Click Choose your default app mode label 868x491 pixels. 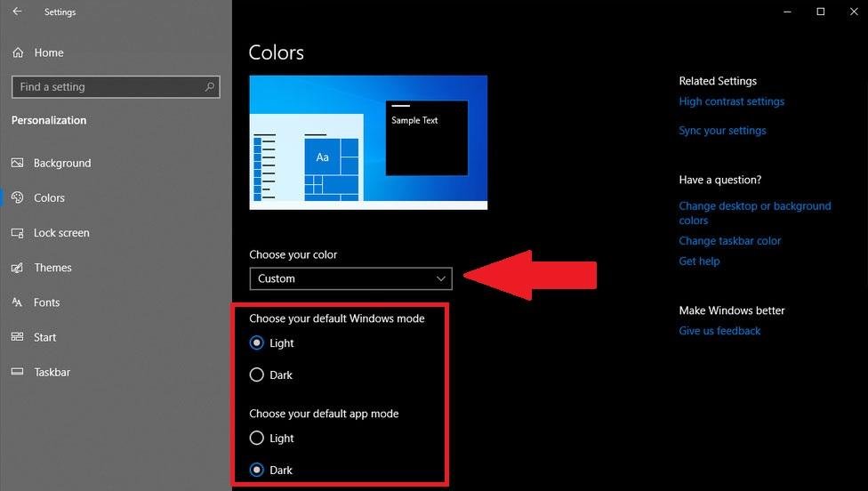tap(324, 414)
